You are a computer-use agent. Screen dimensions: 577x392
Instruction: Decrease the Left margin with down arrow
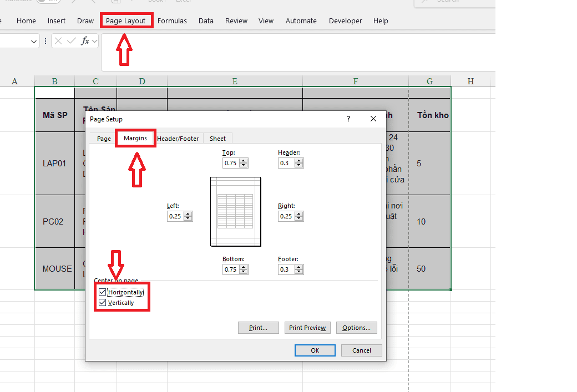click(x=188, y=219)
